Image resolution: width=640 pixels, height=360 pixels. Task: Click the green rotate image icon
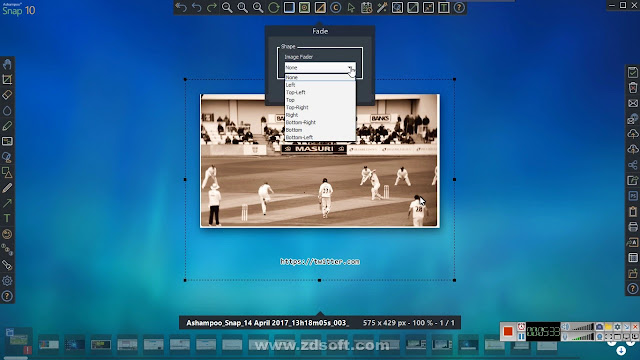click(x=273, y=7)
